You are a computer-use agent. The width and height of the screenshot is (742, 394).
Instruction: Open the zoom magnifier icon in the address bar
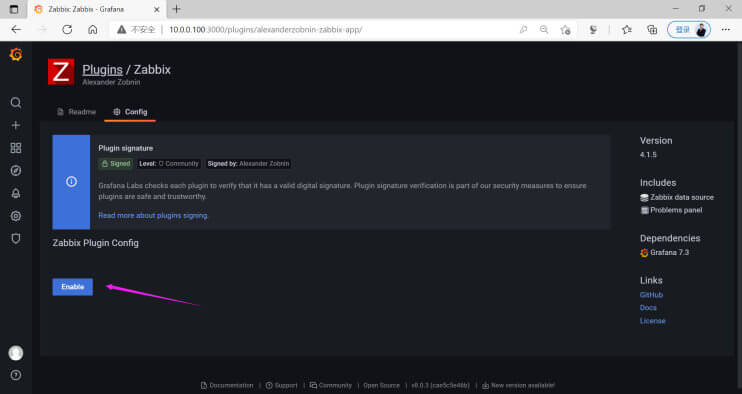click(x=544, y=29)
